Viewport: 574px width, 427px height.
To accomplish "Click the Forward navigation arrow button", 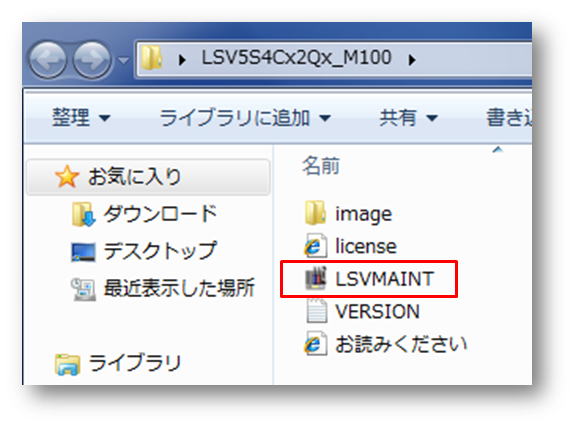I will pyautogui.click(x=92, y=60).
